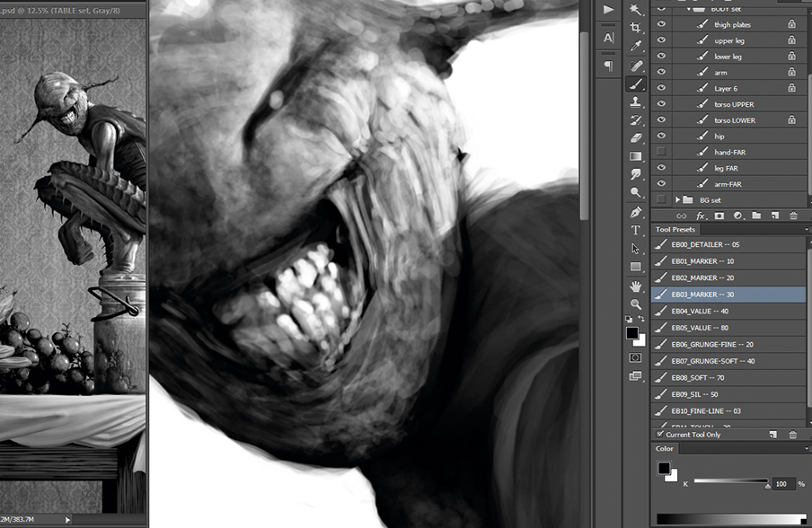Open the Tool Presets tab

(x=675, y=230)
